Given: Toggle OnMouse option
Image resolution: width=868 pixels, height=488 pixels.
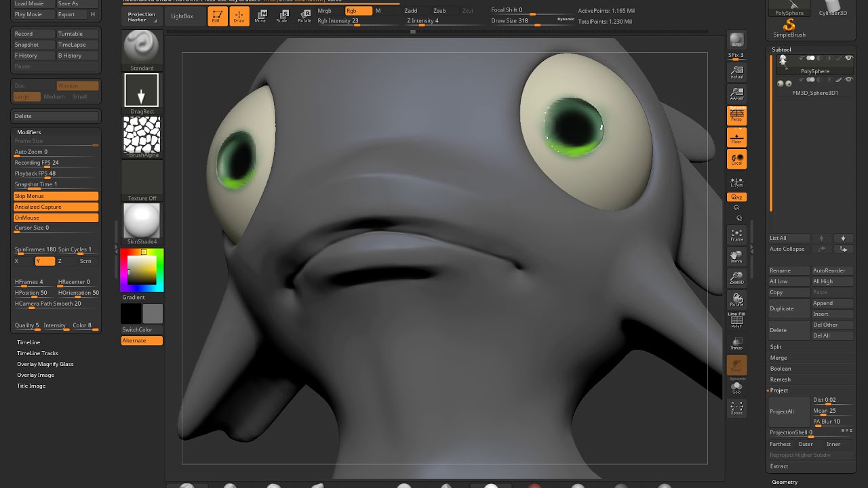Looking at the screenshot, I should click(56, 218).
